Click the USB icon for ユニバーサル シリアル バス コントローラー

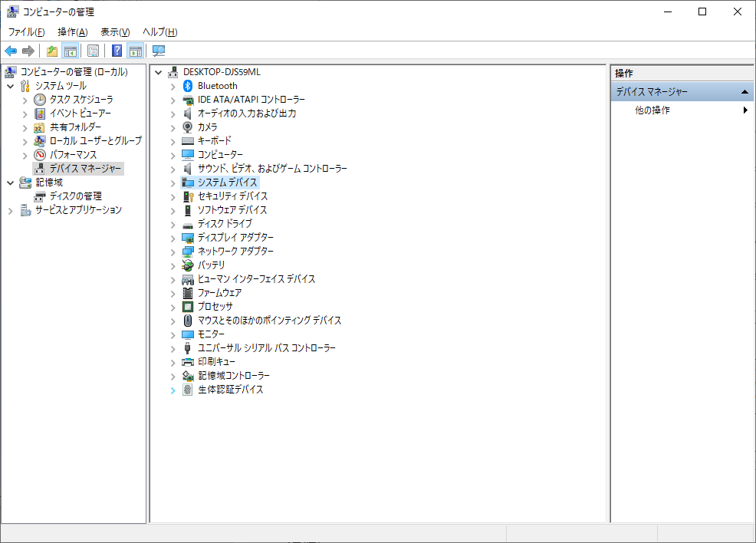coord(188,348)
